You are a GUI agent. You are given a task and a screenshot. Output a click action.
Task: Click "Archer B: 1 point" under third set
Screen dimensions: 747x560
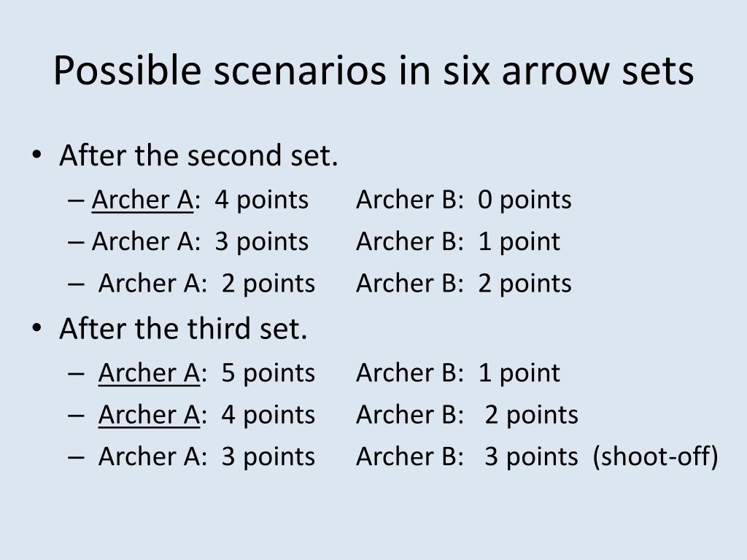coord(458,373)
